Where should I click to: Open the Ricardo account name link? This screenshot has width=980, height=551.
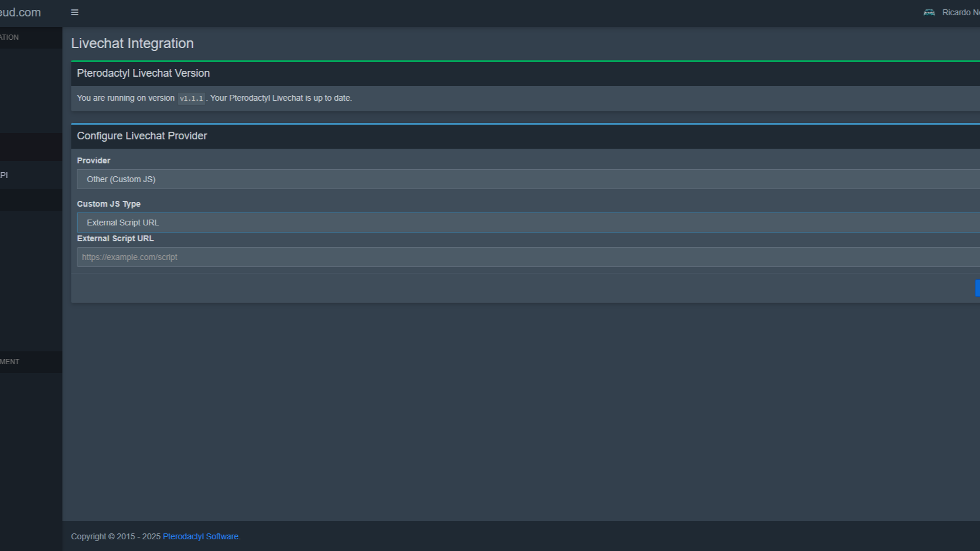point(960,12)
